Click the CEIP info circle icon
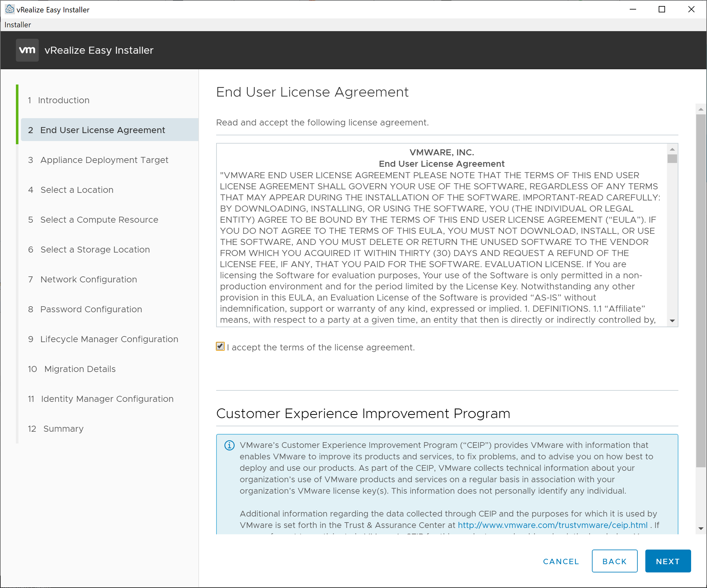The width and height of the screenshot is (707, 588). click(x=229, y=445)
